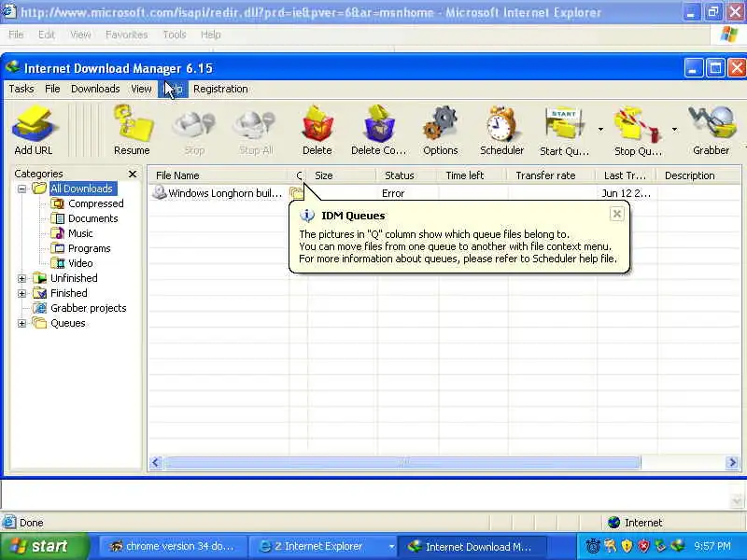Sort by the Last Try column header
Viewport: 747px width, 560px height.
(x=626, y=175)
